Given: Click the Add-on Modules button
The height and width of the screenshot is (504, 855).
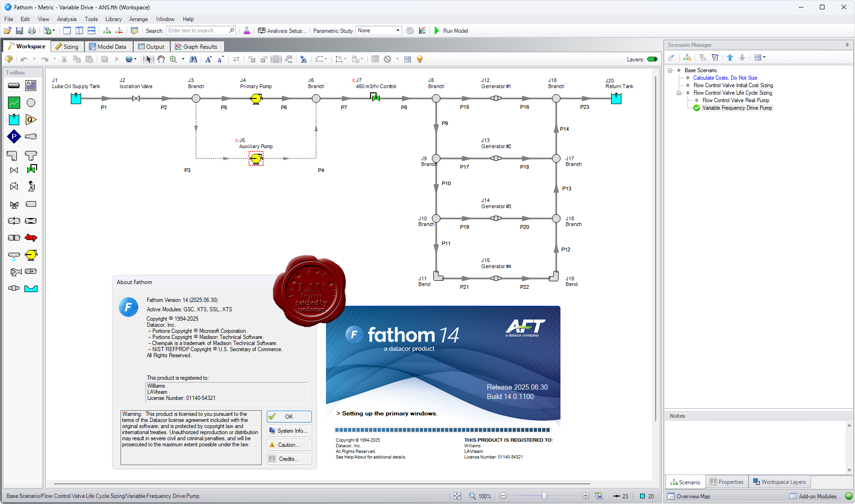Looking at the screenshot, I should (813, 496).
